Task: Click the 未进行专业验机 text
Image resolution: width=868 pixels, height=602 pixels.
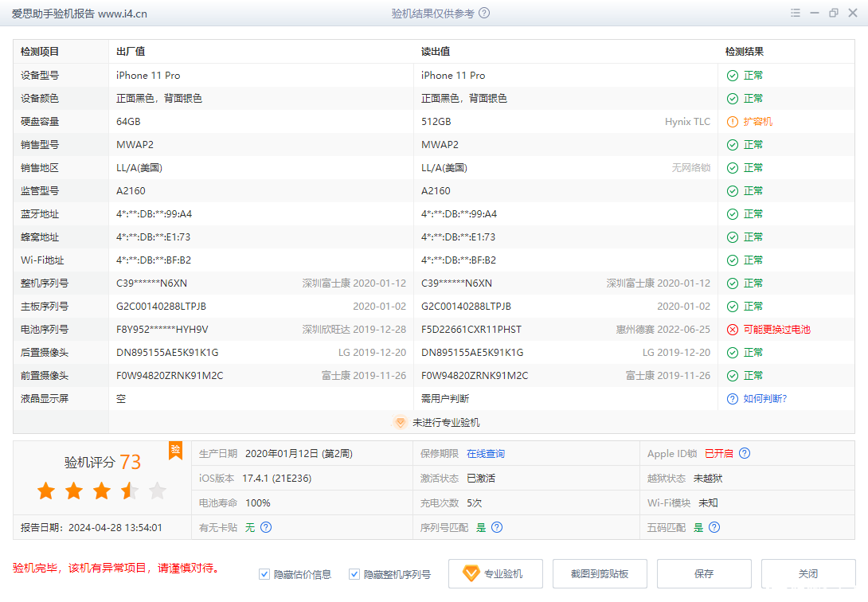Action: tap(446, 423)
